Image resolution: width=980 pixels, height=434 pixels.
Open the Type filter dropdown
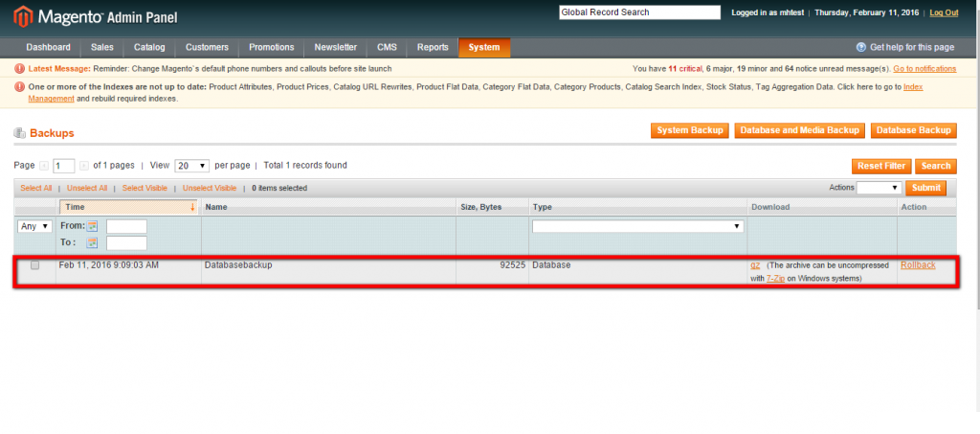pos(638,226)
